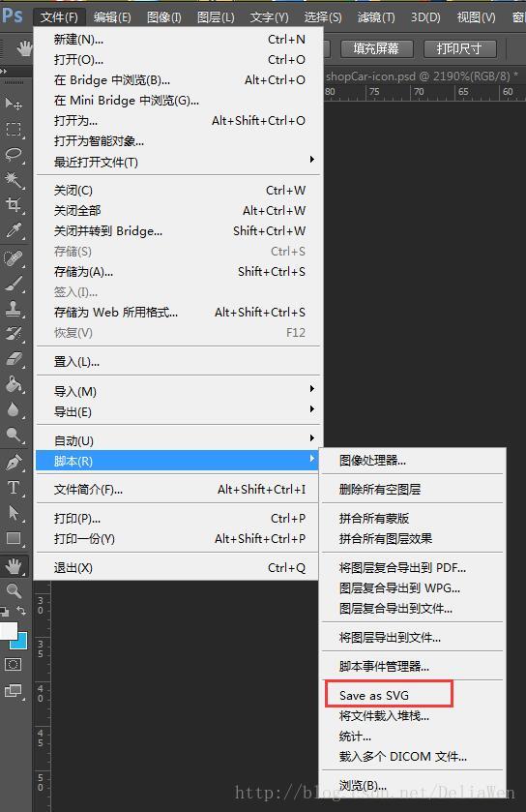Toggle Quick Mask mode
This screenshot has height=812, width=526.
13,665
